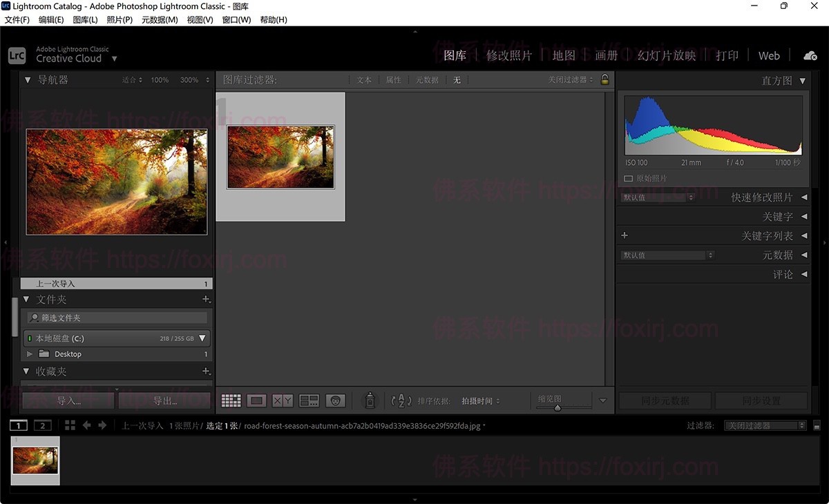Open Compare view via the XY icon
This screenshot has width=829, height=504.
click(282, 400)
